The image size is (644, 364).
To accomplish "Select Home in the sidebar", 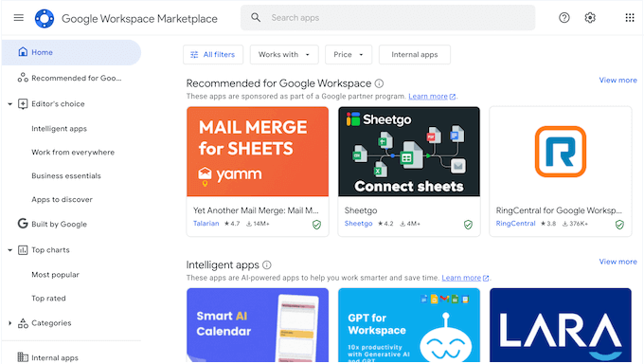I will tap(71, 52).
